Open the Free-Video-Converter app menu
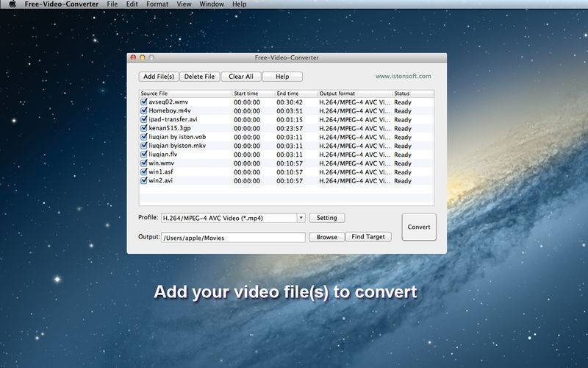 pyautogui.click(x=62, y=4)
